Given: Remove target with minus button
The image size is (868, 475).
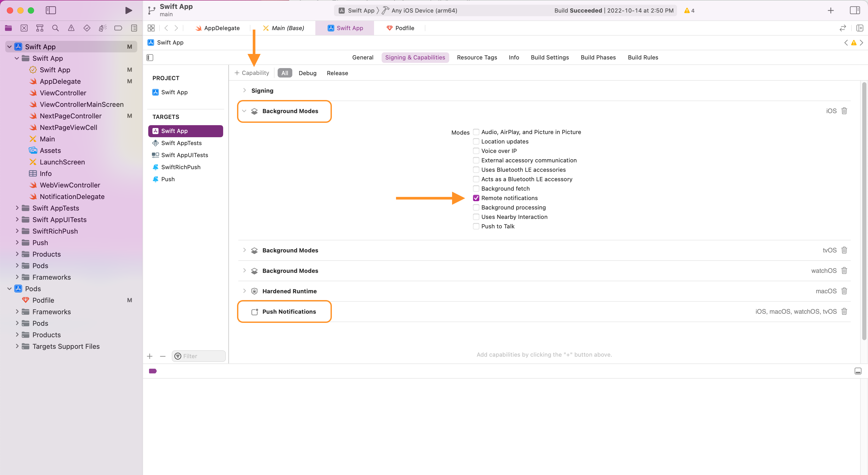Looking at the screenshot, I should pos(163,356).
